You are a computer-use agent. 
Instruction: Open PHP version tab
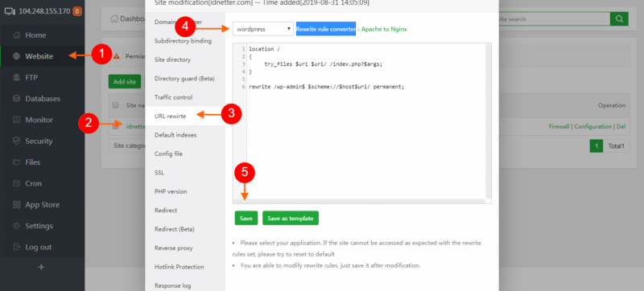(x=171, y=192)
